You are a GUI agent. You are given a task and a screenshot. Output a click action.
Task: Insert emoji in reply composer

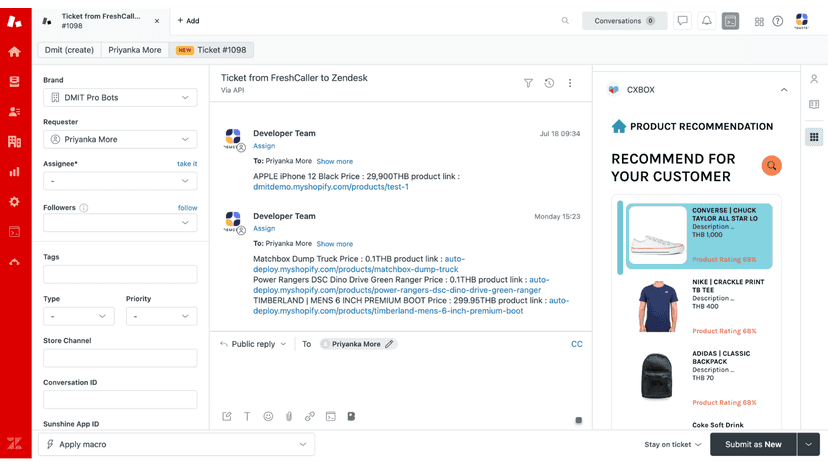(268, 416)
